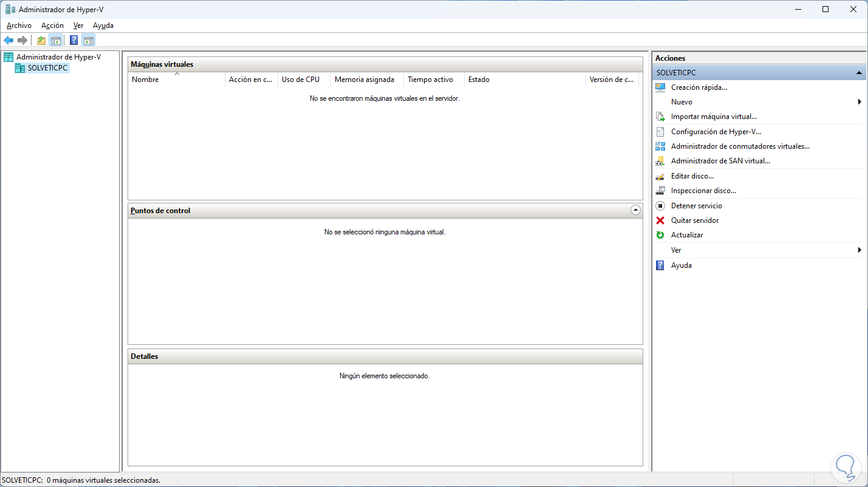Click the Importar máquina virtual icon

[660, 117]
